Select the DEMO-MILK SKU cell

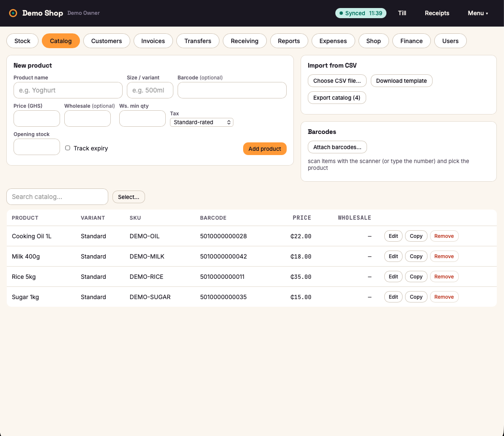147,256
